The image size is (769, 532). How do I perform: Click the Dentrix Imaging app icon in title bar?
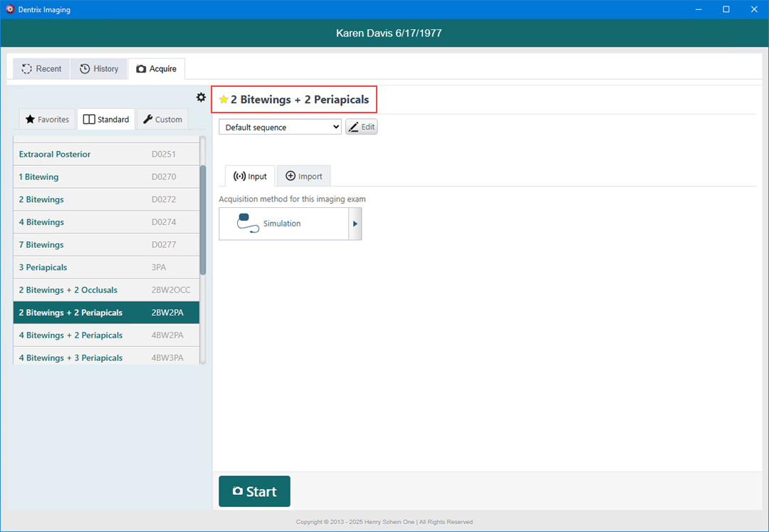coord(10,10)
